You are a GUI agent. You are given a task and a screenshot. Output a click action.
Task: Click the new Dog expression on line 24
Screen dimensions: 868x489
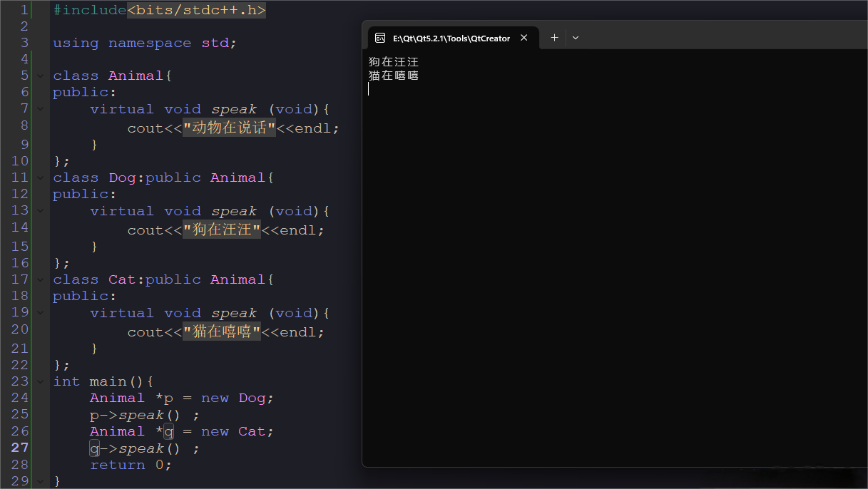[234, 397]
